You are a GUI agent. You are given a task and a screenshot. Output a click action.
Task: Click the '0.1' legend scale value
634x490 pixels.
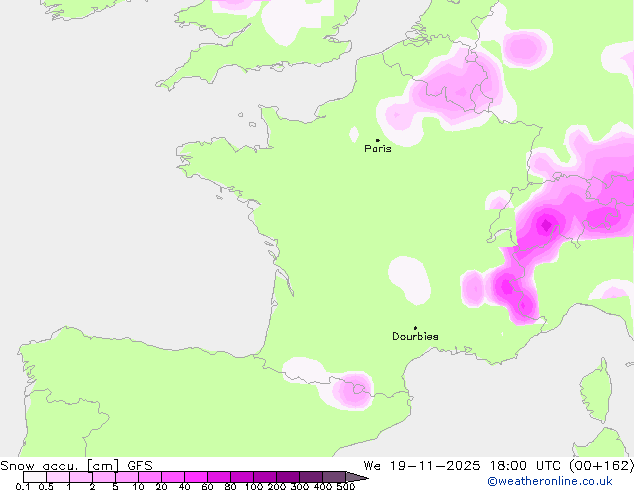coord(23,486)
